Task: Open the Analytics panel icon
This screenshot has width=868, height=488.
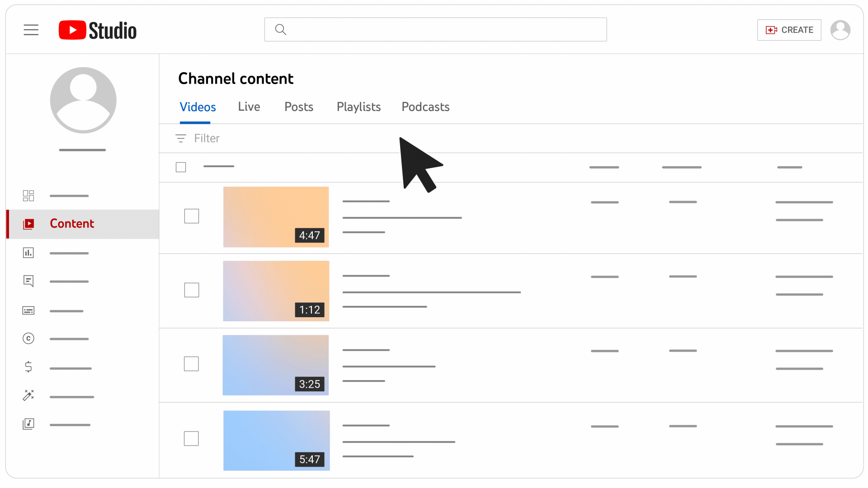Action: point(28,252)
